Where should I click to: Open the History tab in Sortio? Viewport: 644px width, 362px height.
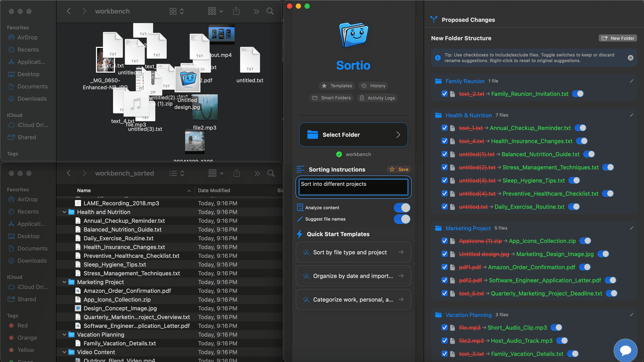click(373, 86)
